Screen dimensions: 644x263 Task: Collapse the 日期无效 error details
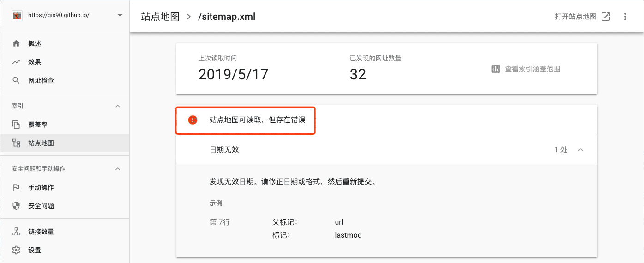pyautogui.click(x=581, y=150)
